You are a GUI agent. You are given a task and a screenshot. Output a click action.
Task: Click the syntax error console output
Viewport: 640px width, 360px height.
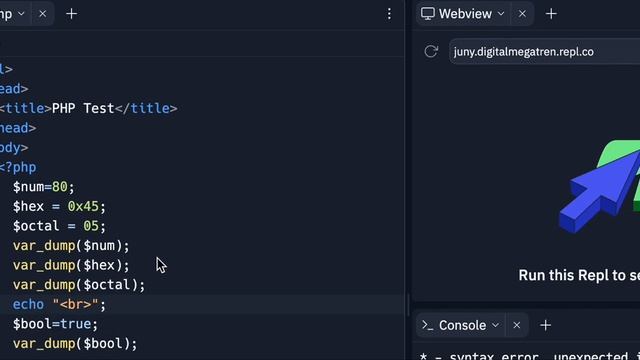coord(530,356)
